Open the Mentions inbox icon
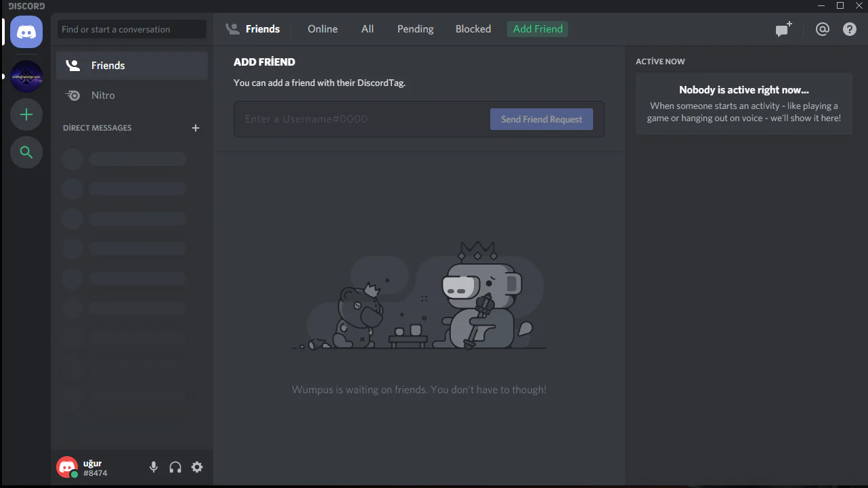This screenshot has width=868, height=488. click(x=822, y=29)
